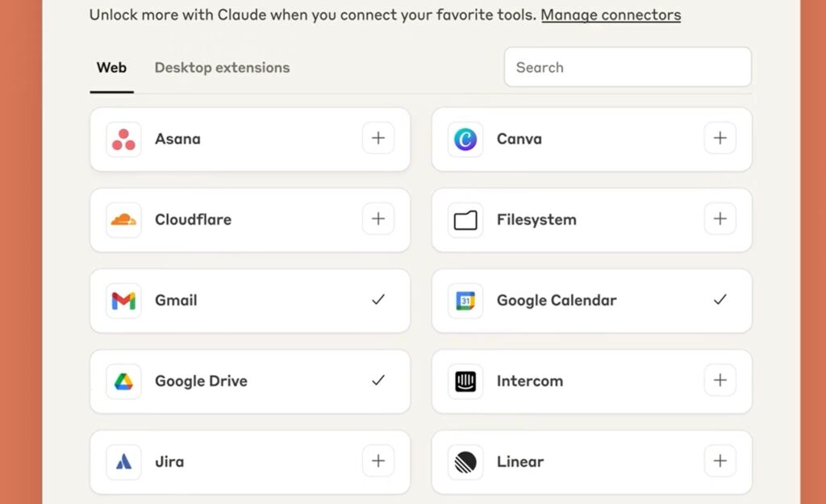The width and height of the screenshot is (826, 504).
Task: Click the Google Drive triangle icon
Action: click(123, 381)
